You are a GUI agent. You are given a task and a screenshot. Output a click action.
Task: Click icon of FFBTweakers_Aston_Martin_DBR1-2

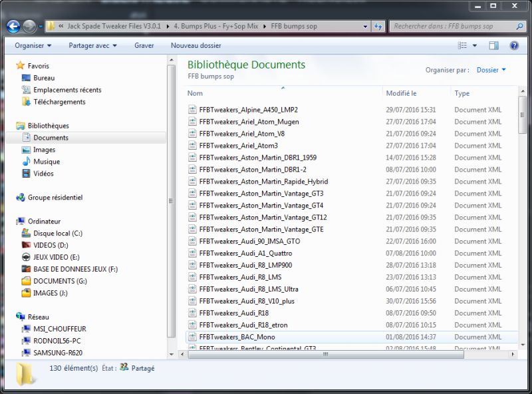tap(192, 170)
